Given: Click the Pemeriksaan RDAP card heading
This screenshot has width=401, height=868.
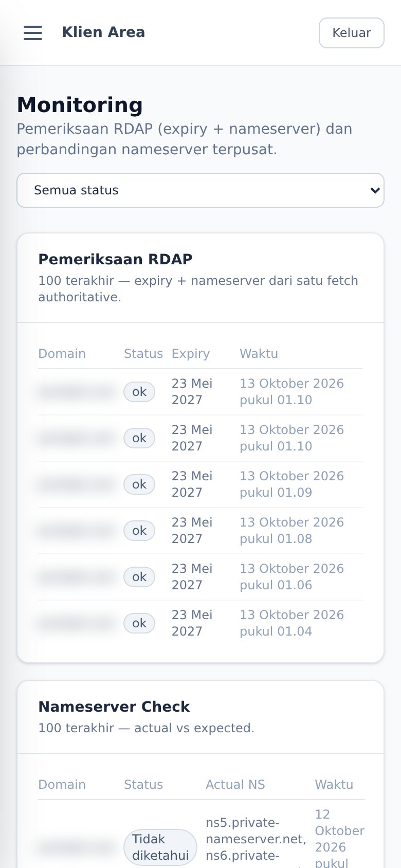Looking at the screenshot, I should 115,259.
